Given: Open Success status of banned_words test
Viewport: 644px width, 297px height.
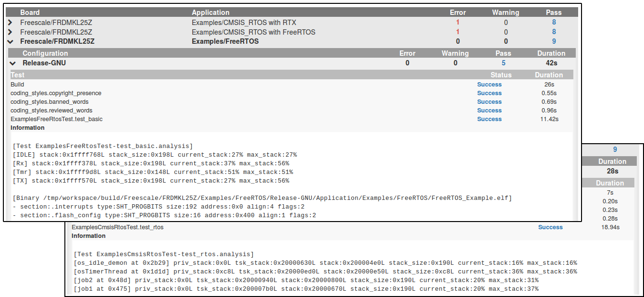Looking at the screenshot, I should pyautogui.click(x=489, y=102).
